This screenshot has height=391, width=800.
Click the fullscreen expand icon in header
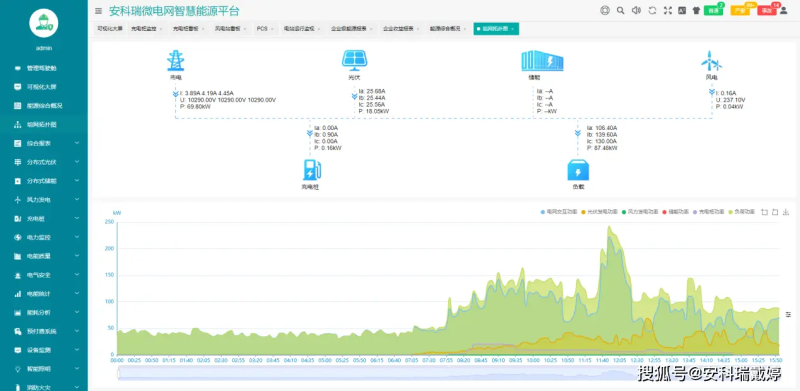(667, 11)
